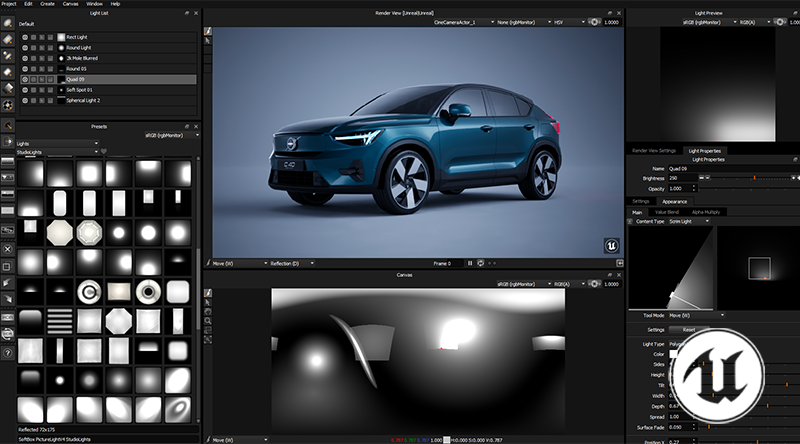Adjust the Surface Fade slider
Viewport: 800px width, 444px height.
click(747, 427)
